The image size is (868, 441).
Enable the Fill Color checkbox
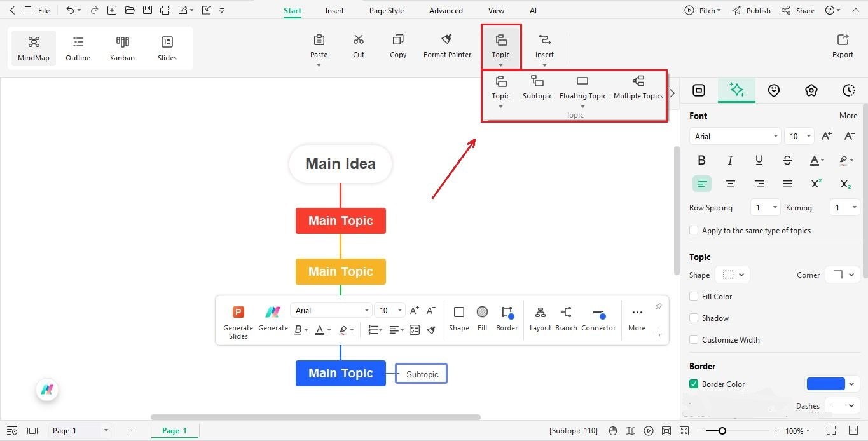pyautogui.click(x=694, y=296)
